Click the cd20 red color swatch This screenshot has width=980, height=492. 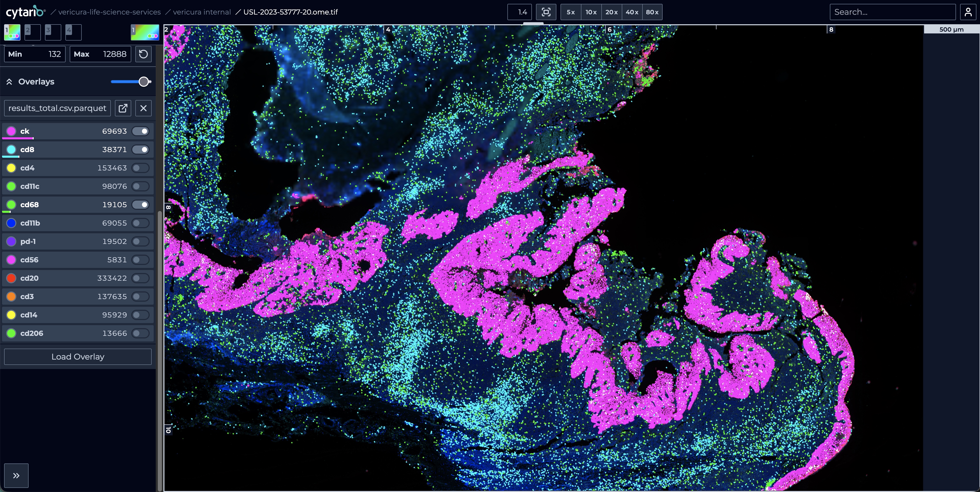11,278
